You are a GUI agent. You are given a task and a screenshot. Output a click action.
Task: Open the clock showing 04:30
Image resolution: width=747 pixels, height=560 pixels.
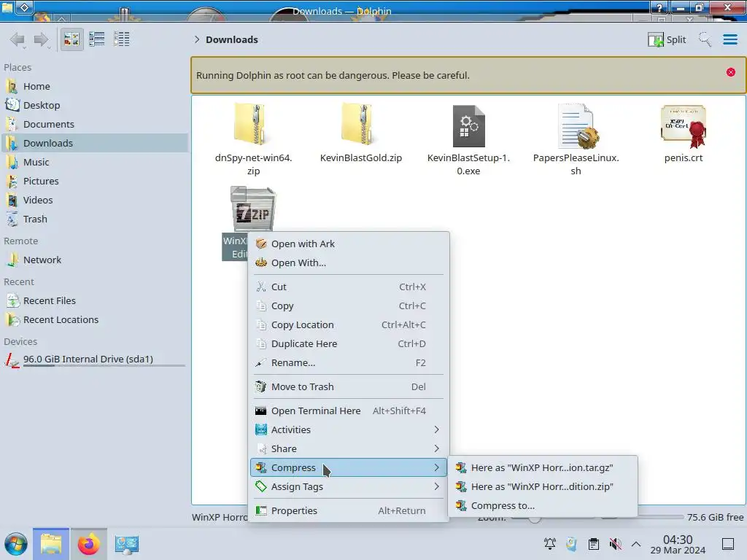[x=678, y=544]
